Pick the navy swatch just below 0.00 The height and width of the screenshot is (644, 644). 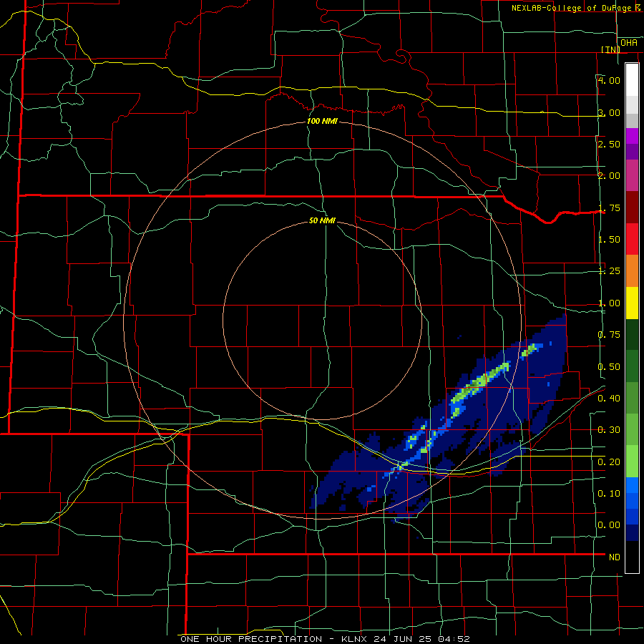[632, 533]
